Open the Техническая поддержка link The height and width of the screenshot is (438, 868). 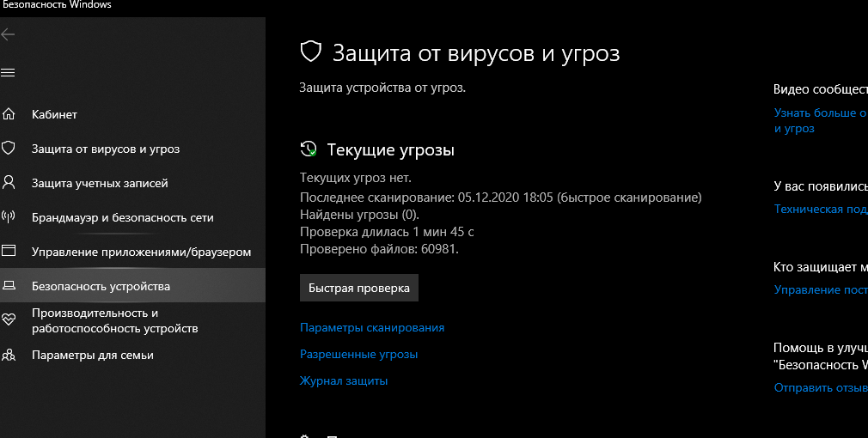coord(821,209)
